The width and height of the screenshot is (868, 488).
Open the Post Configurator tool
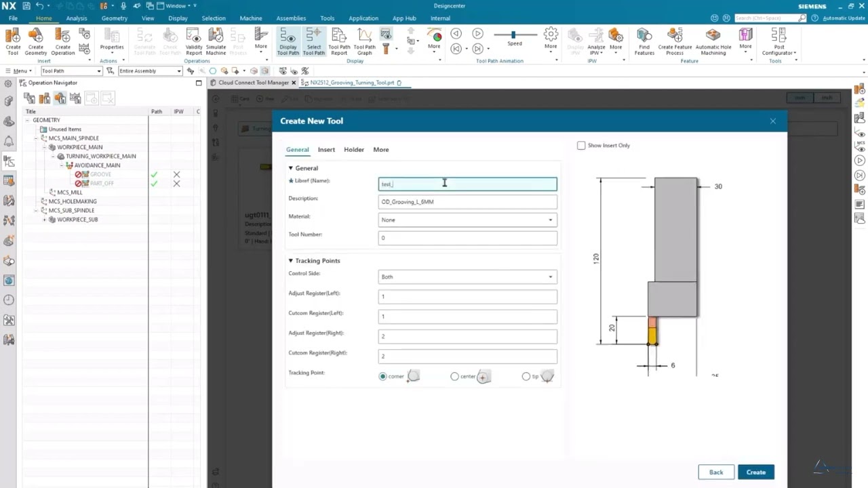click(778, 41)
